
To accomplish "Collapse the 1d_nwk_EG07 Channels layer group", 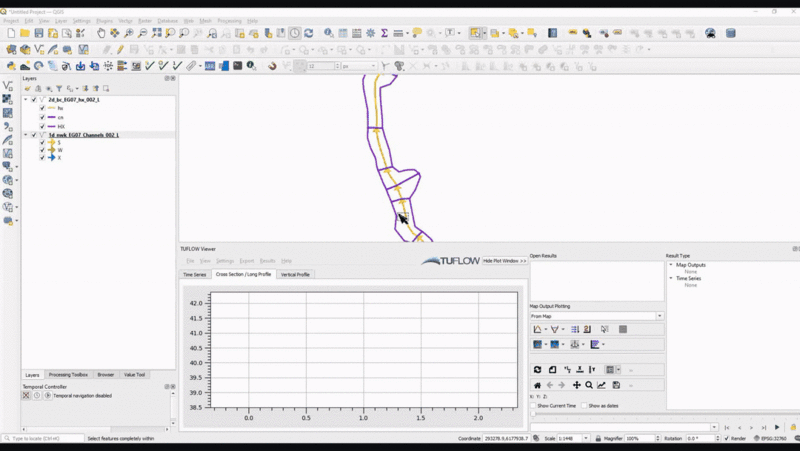I will coord(26,135).
